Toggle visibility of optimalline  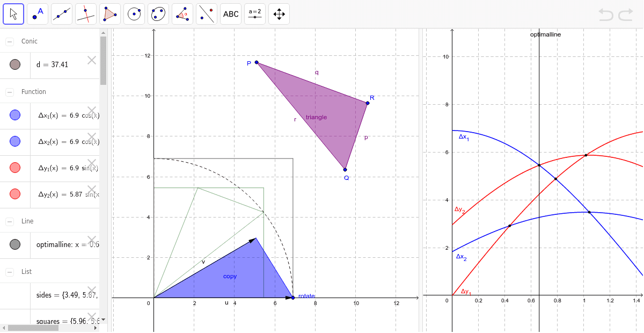(15, 244)
